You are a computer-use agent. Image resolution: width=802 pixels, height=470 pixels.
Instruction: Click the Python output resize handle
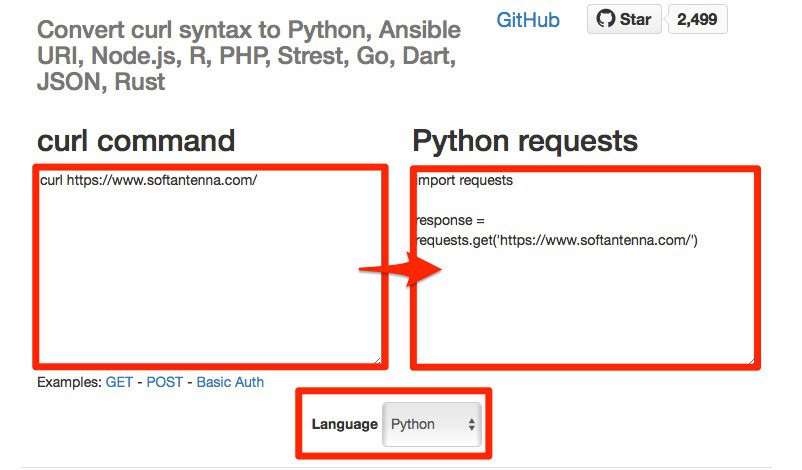click(x=750, y=359)
